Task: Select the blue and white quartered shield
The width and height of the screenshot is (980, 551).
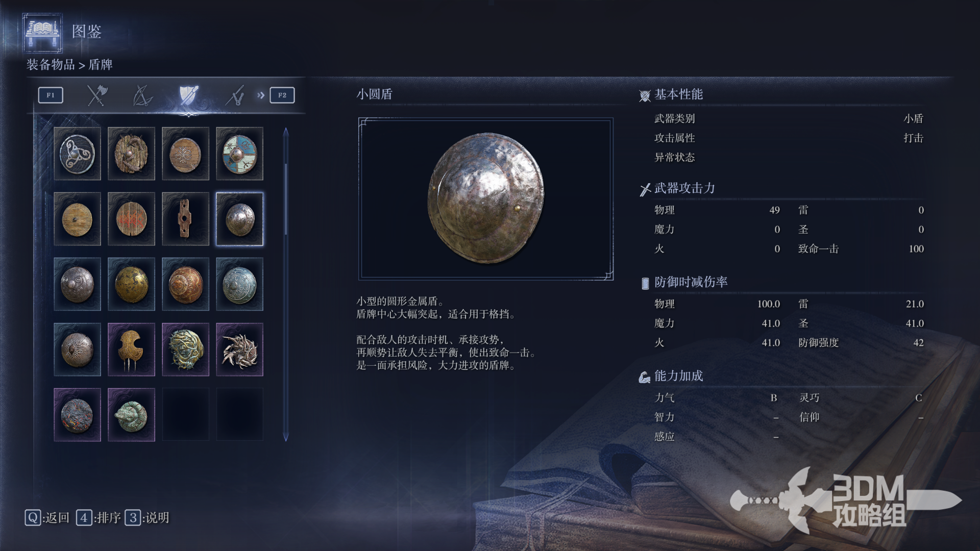Action: [x=239, y=154]
